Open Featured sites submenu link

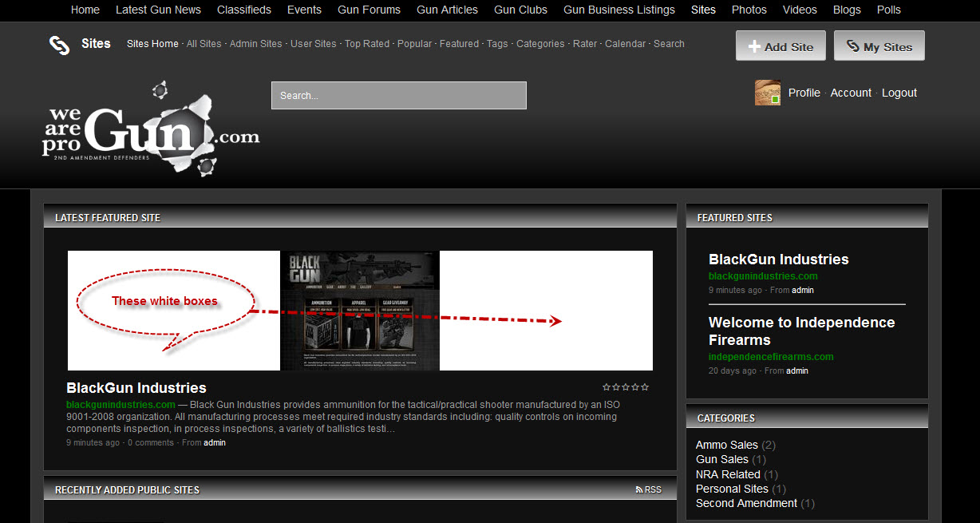pos(460,44)
